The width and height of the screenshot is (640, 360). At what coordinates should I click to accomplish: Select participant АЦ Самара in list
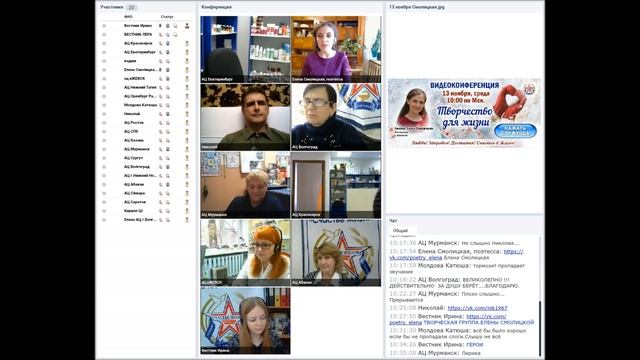click(x=135, y=193)
